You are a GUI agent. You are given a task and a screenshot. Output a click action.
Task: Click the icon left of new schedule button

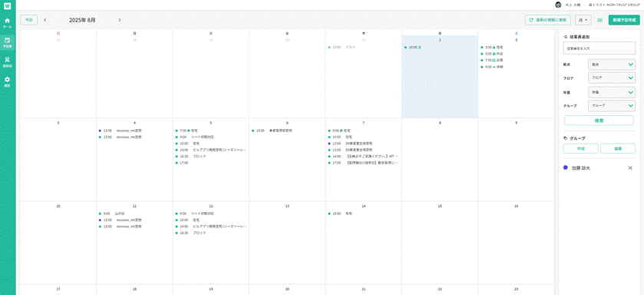coord(599,20)
